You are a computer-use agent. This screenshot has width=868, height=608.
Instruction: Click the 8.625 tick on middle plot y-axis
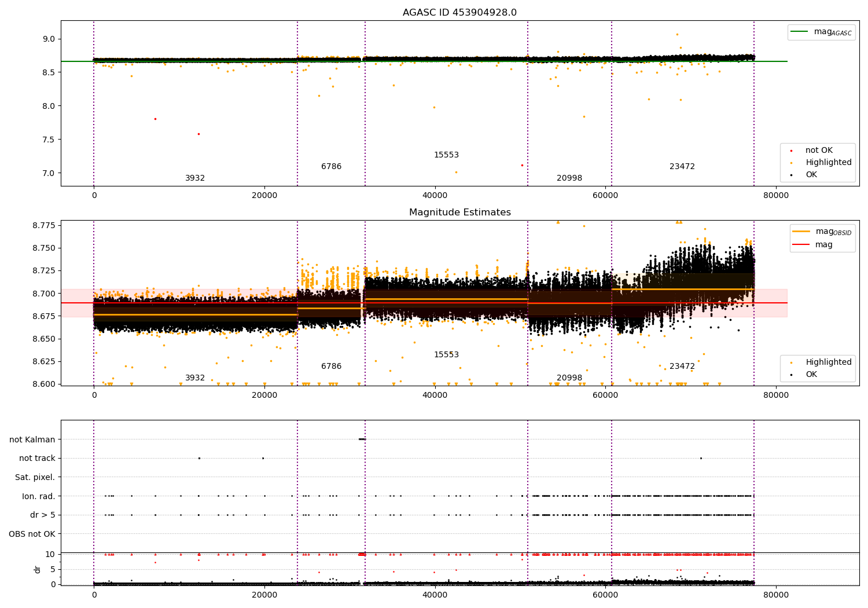click(44, 361)
